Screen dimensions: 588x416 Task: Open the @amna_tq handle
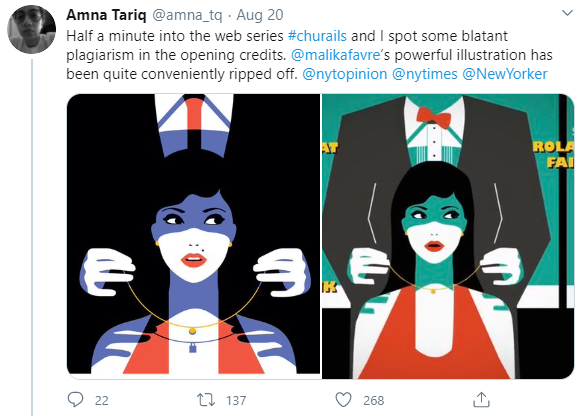pos(187,15)
